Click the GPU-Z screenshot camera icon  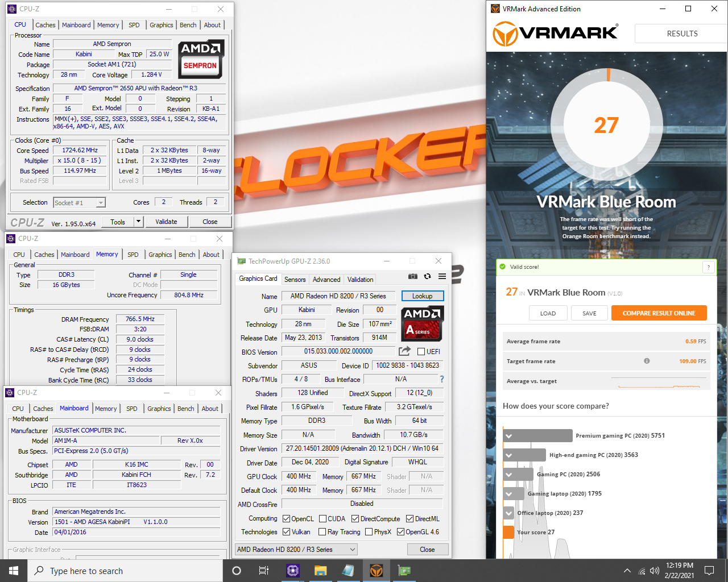click(413, 276)
